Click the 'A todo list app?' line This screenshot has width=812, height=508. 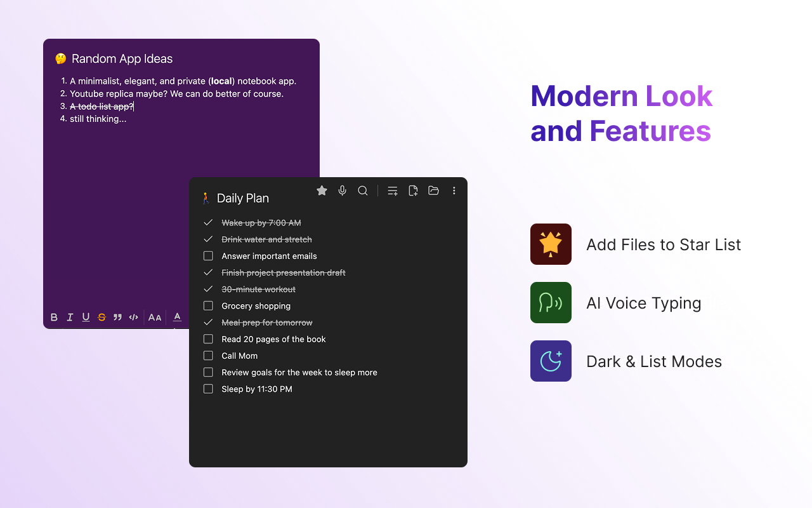101,106
